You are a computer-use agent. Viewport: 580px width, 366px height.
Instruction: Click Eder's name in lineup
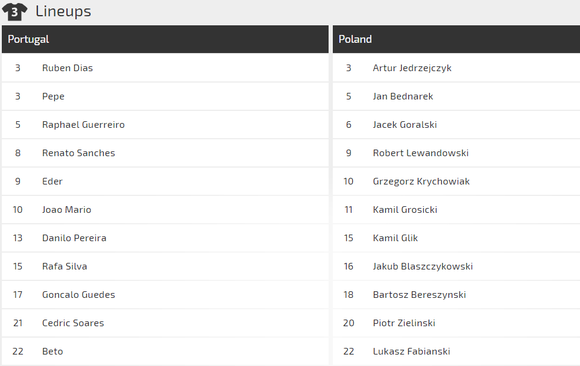pyautogui.click(x=52, y=181)
